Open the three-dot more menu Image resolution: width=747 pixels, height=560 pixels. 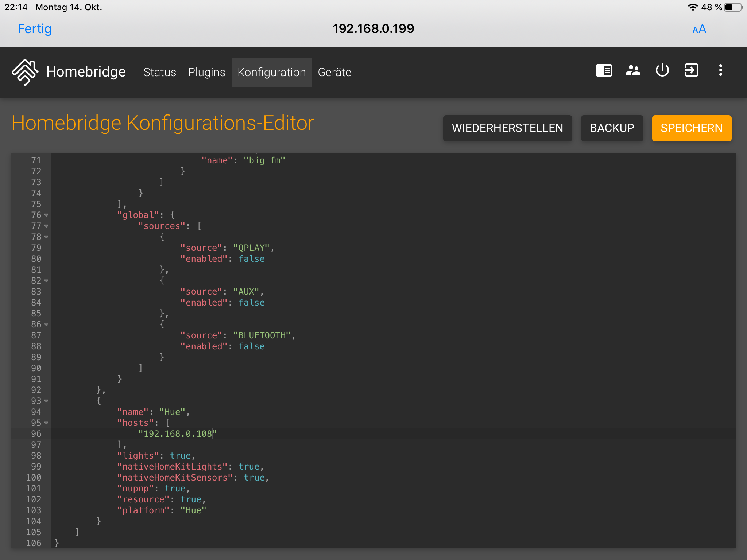click(x=720, y=70)
